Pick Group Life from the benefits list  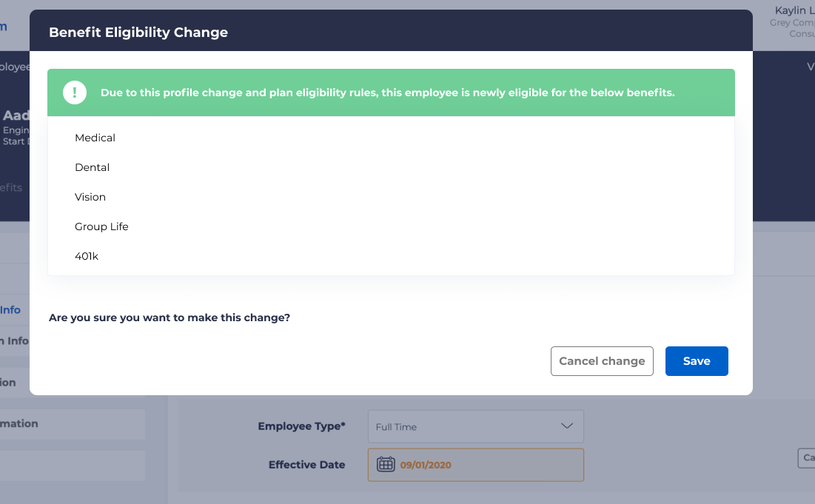[101, 226]
